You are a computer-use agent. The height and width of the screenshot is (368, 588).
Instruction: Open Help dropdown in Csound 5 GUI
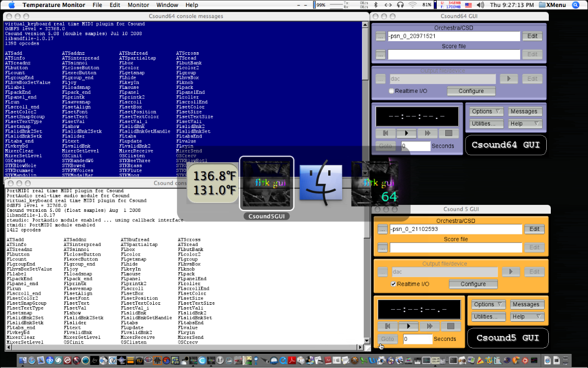point(527,317)
